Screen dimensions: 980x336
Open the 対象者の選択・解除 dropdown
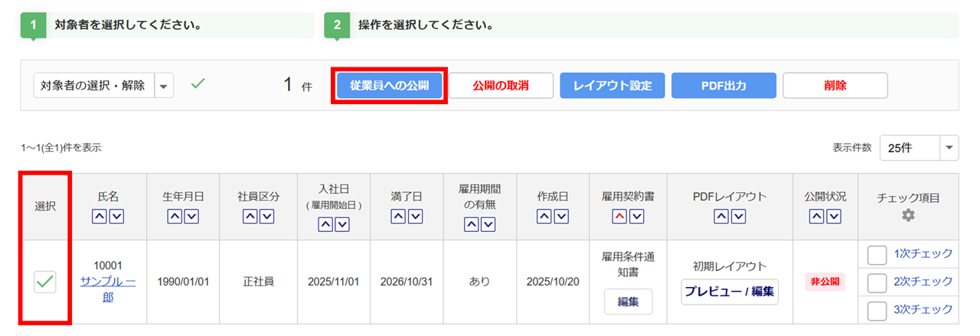point(164,86)
